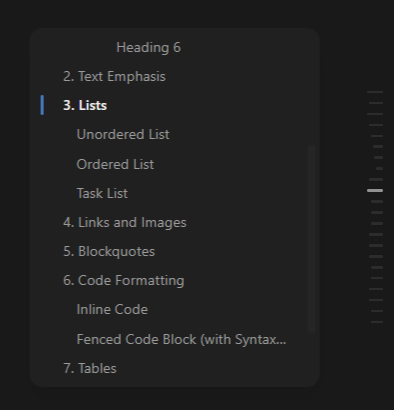Jump to the Inline Code subsection
Viewport: 394px width, 410px height.
[112, 309]
